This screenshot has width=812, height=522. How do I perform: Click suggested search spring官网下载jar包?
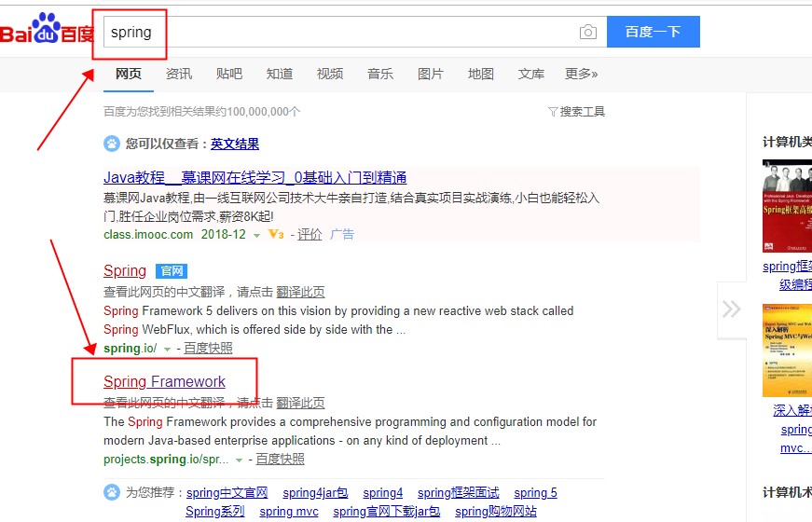coord(386,511)
